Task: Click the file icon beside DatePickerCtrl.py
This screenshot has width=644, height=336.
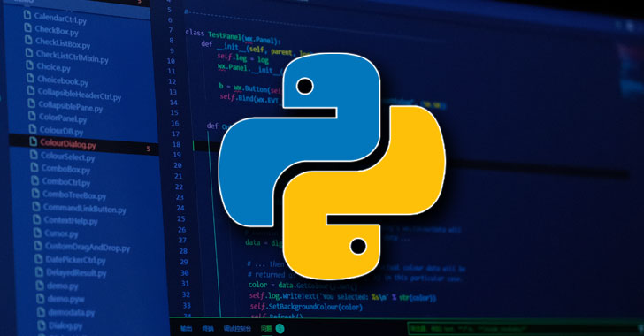Action: [39, 259]
